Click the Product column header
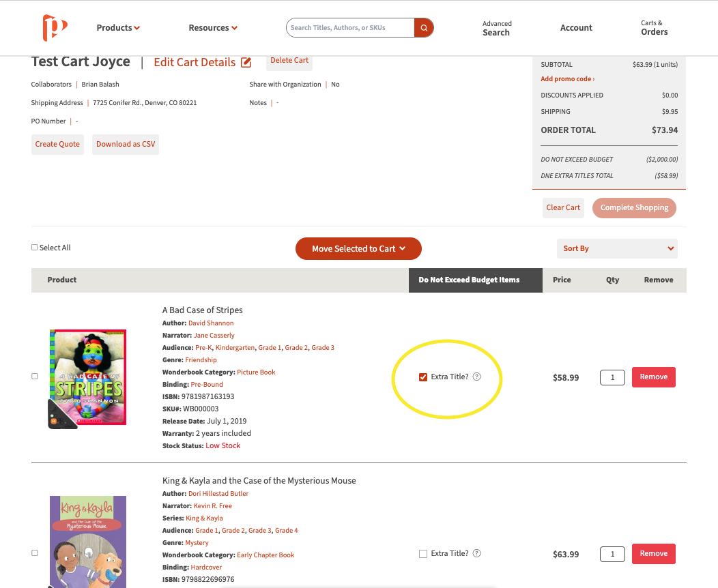The height and width of the screenshot is (588, 718). pos(62,280)
